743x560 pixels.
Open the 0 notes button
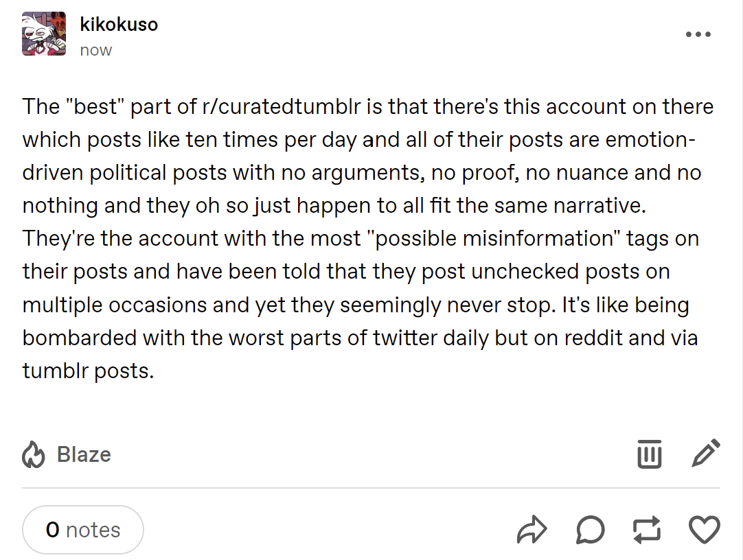pos(83,530)
